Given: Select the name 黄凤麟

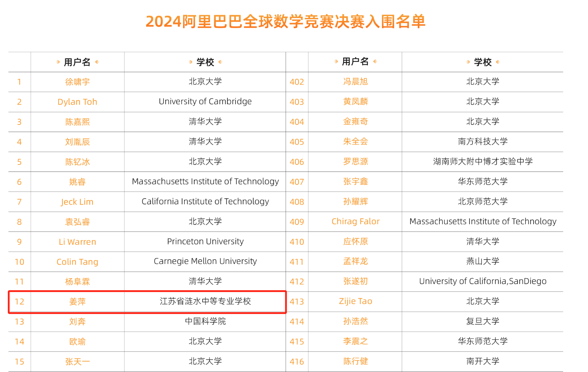Looking at the screenshot, I should [x=355, y=101].
